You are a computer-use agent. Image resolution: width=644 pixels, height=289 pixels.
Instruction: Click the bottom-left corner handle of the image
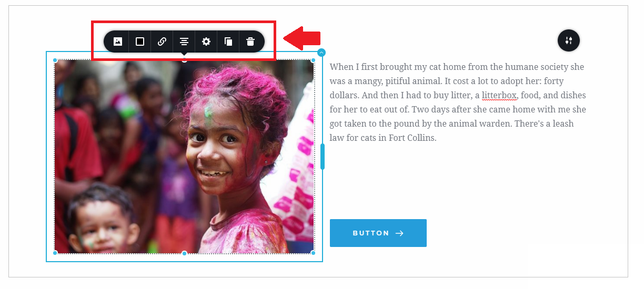(x=55, y=253)
